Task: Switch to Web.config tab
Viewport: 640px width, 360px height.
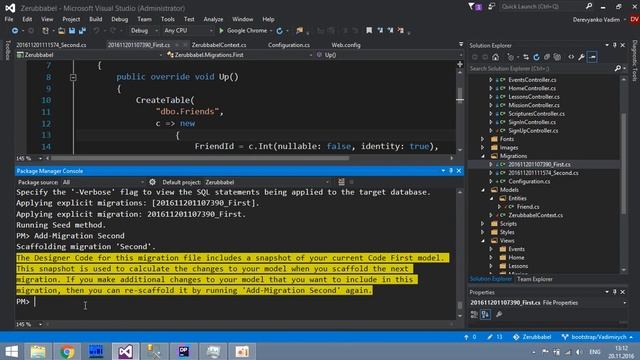Action: coord(346,45)
